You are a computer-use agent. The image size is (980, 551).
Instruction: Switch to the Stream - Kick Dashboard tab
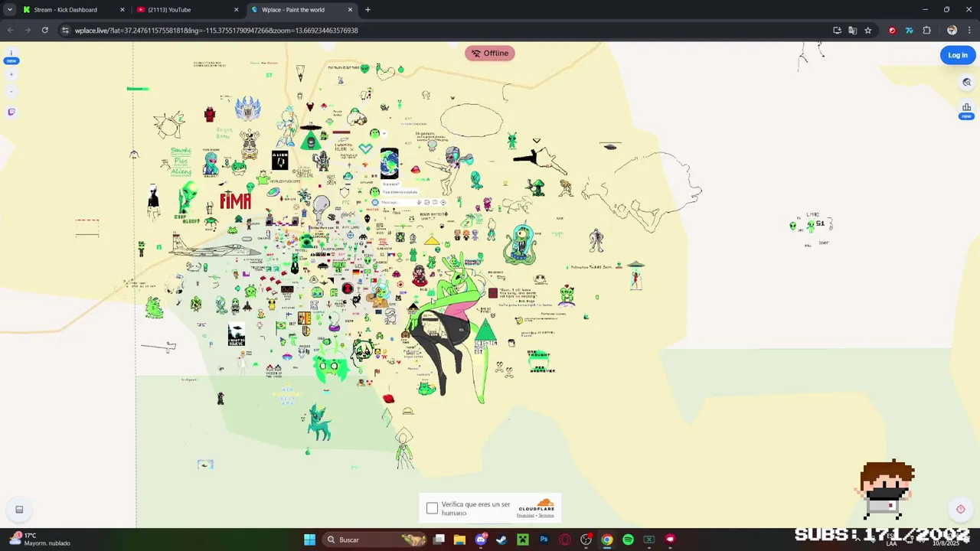click(73, 10)
